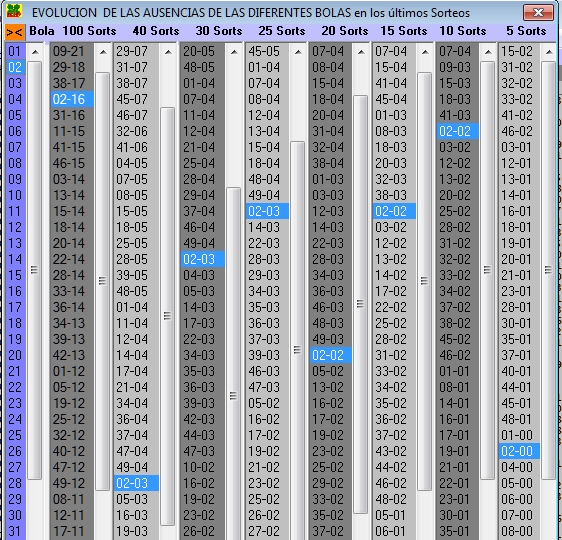The image size is (562, 540).
Task: Click the 15 Sorts list scrollbar thumb
Action: 425,281
